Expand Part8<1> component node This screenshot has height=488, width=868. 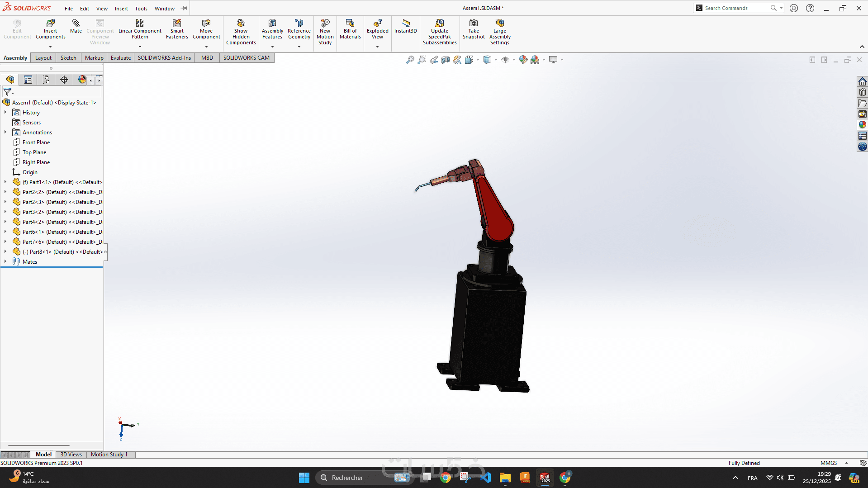tap(5, 251)
